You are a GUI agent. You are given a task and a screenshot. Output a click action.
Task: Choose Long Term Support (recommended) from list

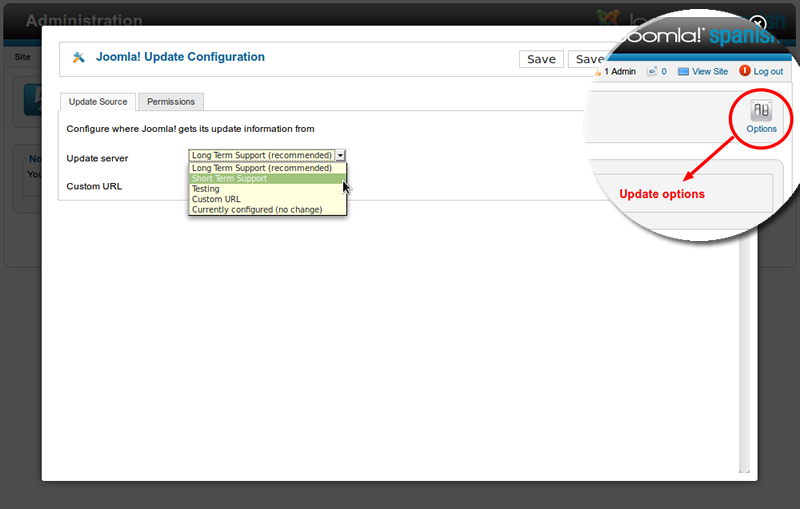click(x=267, y=168)
